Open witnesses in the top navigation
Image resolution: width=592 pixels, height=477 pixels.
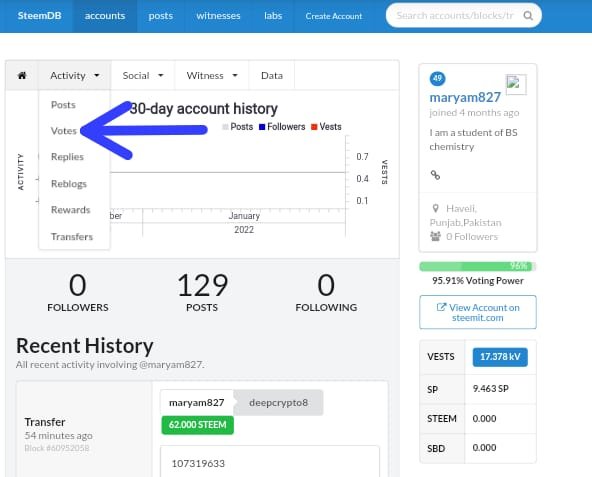218,16
